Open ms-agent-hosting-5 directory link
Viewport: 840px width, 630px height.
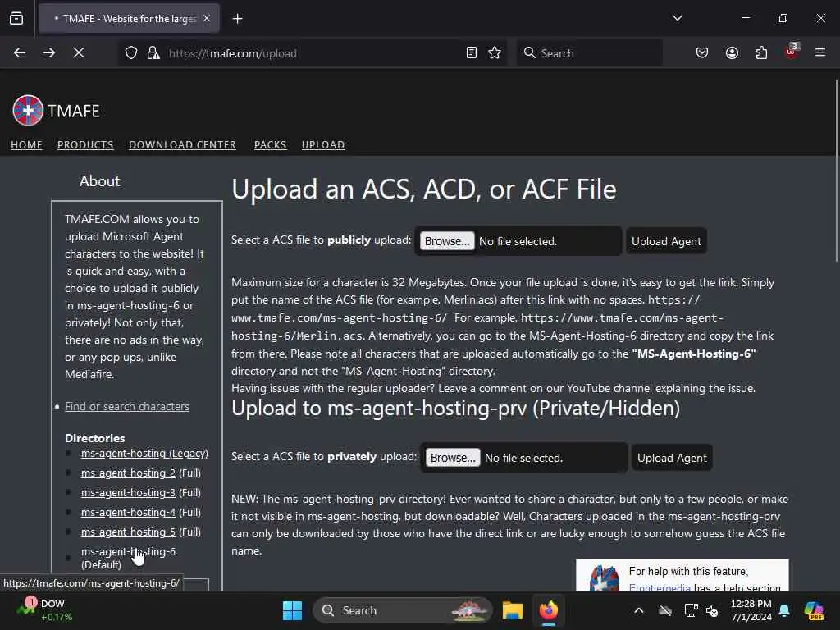click(128, 532)
